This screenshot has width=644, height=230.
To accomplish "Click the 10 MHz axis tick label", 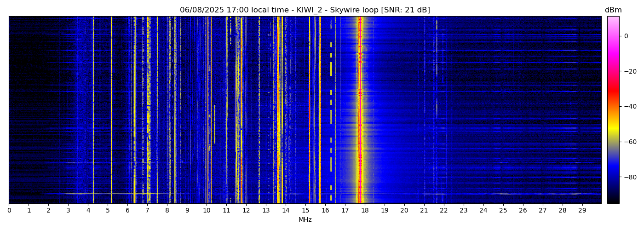I will click(207, 211).
